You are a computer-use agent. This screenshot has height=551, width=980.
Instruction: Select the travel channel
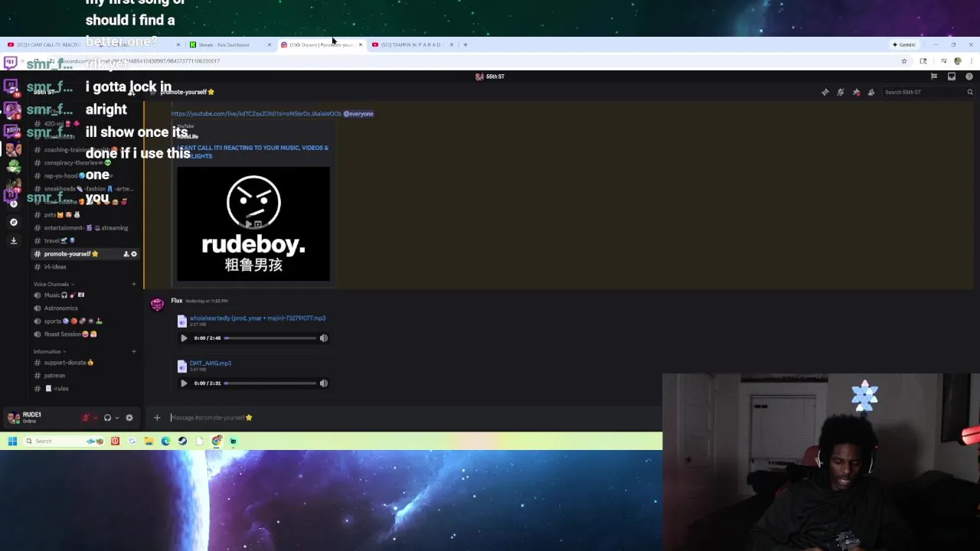click(x=84, y=241)
